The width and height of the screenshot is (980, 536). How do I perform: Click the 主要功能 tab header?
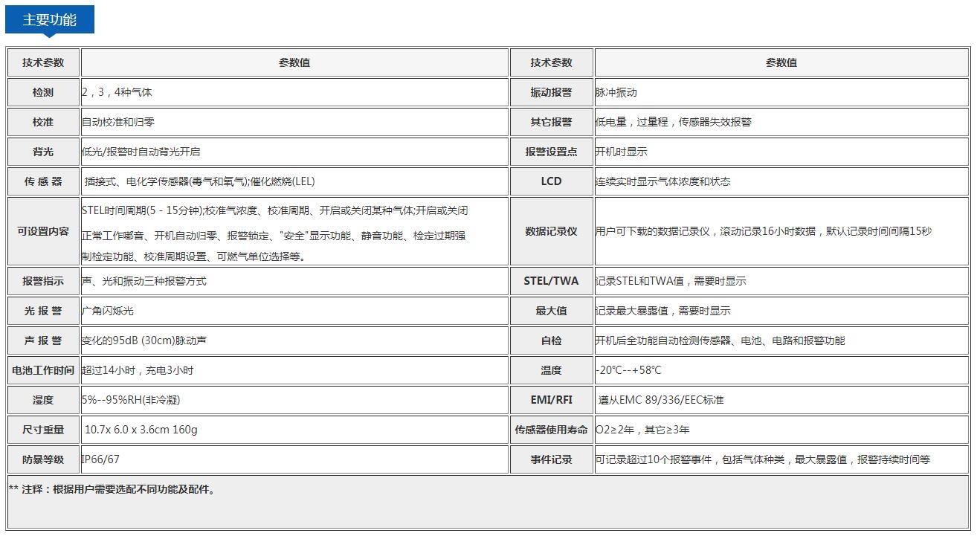(x=48, y=19)
